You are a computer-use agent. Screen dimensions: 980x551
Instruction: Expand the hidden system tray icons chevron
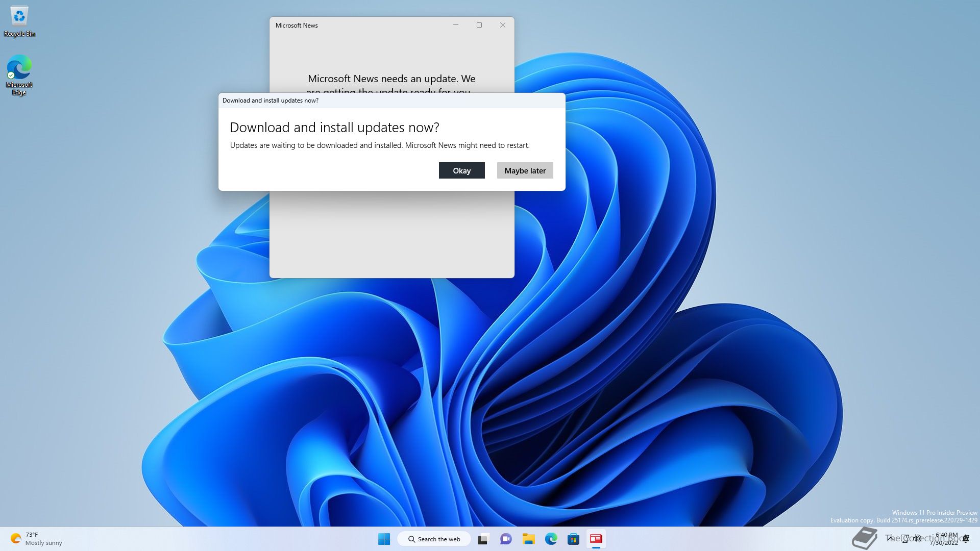(891, 538)
